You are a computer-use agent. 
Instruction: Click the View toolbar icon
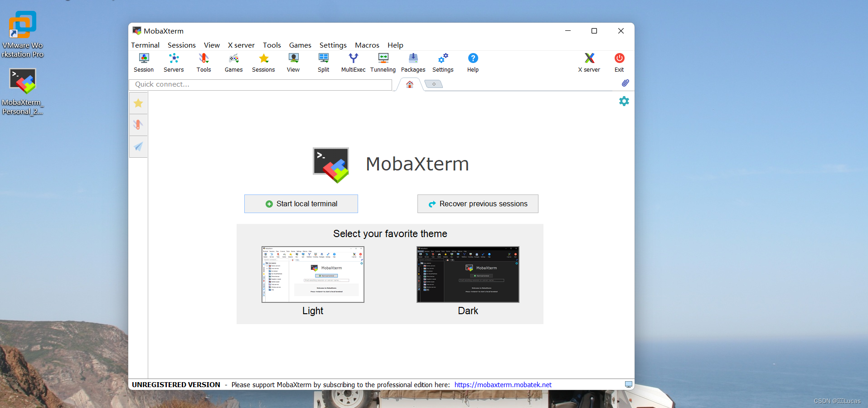[x=293, y=63]
